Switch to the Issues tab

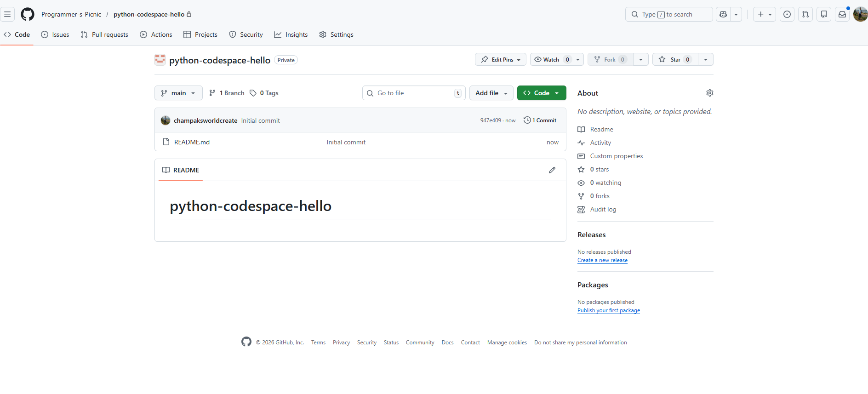[55, 34]
